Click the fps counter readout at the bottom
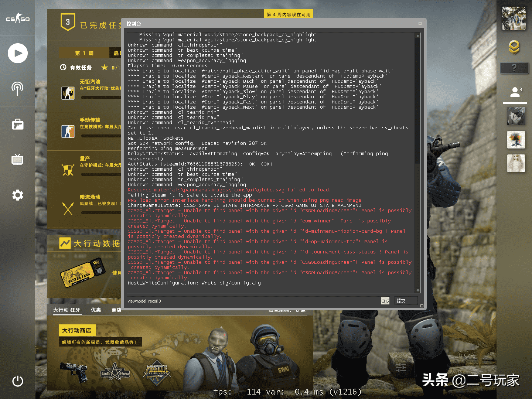The width and height of the screenshot is (532, 399). click(287, 392)
